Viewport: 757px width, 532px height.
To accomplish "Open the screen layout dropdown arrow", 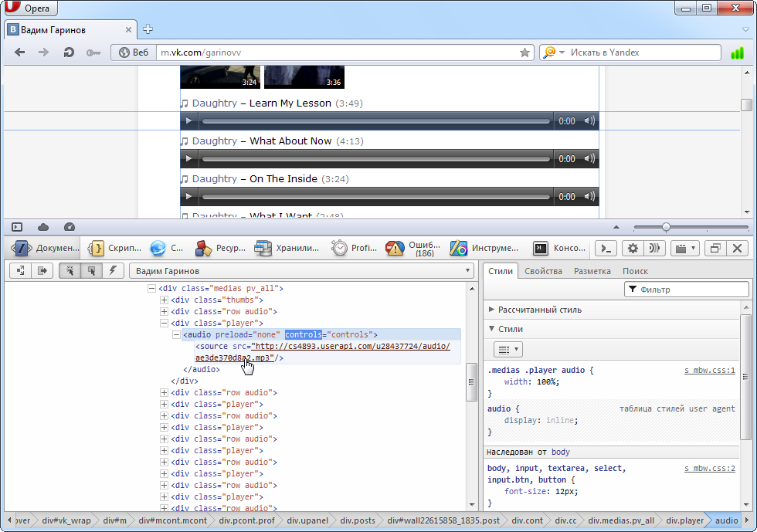I will [x=694, y=248].
